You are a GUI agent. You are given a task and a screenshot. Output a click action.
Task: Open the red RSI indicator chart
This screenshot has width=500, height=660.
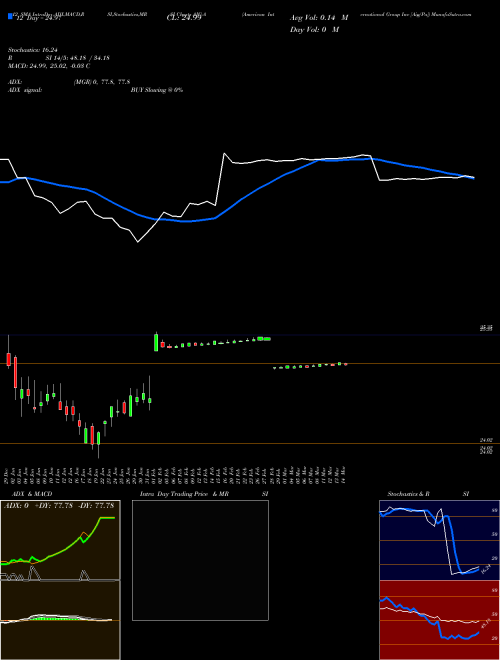(x=439, y=620)
